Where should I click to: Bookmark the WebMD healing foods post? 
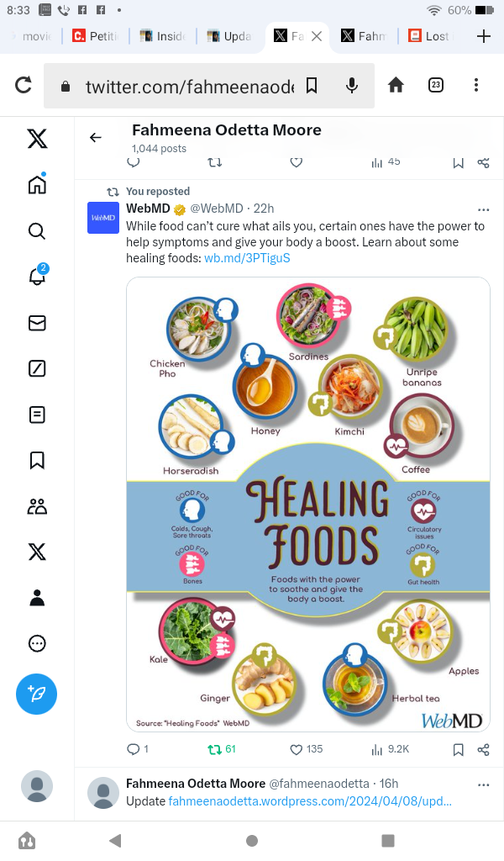click(458, 749)
